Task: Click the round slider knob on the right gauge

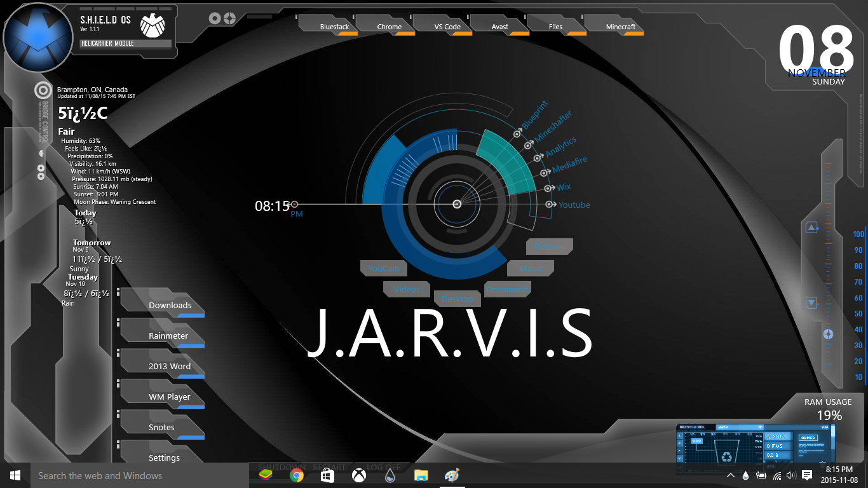Action: coord(828,334)
